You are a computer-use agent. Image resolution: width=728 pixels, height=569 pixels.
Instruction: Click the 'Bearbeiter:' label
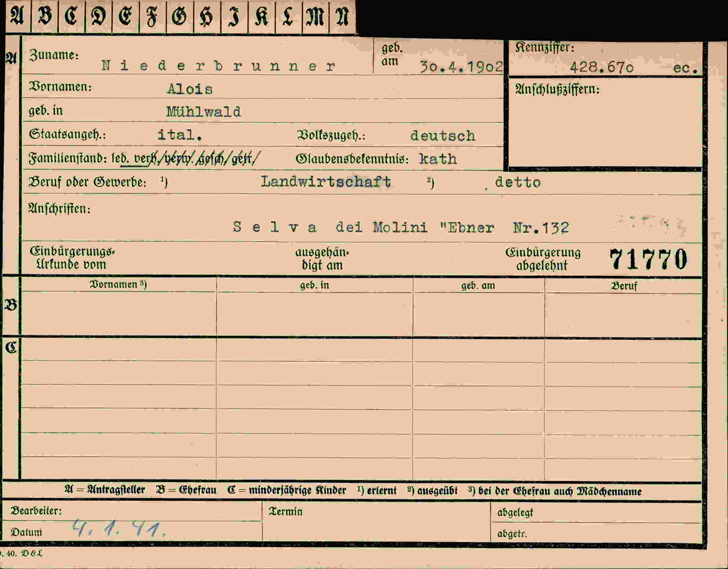(x=36, y=511)
